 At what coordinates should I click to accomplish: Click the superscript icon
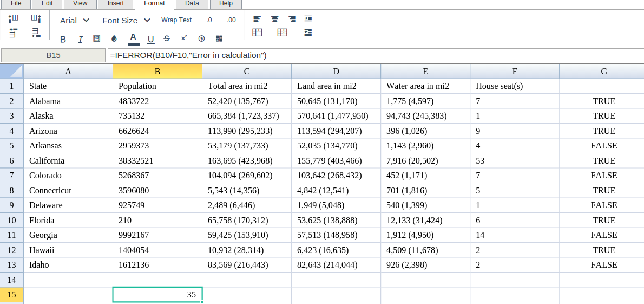pos(184,38)
